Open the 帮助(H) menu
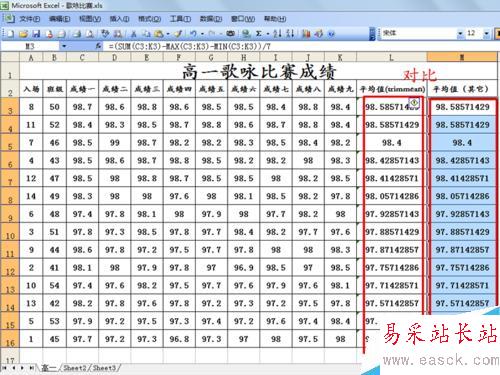This screenshot has width=500, height=375. click(275, 19)
